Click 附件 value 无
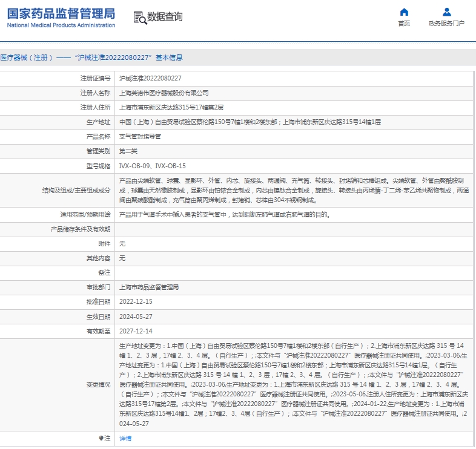Image resolution: width=476 pixels, height=449 pixels. pyautogui.click(x=122, y=244)
